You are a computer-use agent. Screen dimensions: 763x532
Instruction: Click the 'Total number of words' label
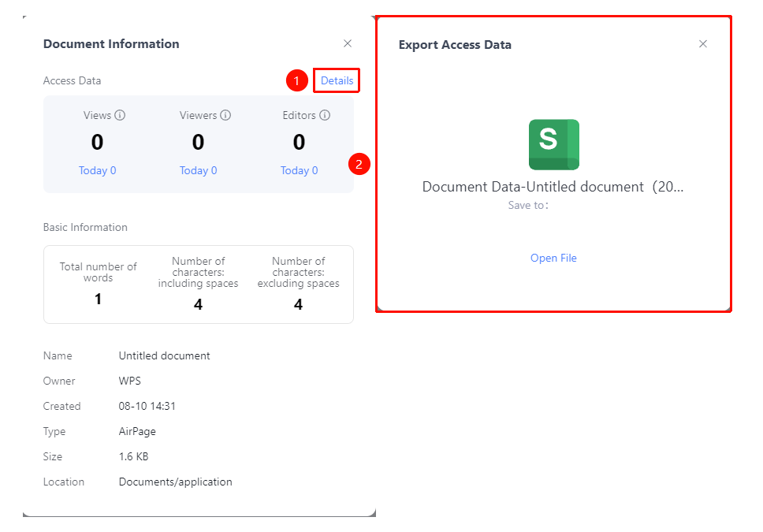click(99, 272)
